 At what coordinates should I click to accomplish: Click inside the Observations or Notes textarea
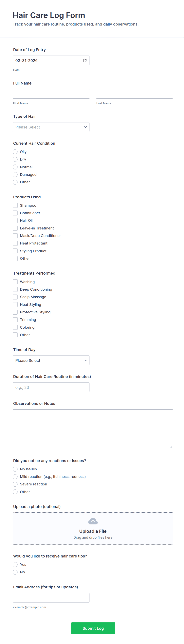tap(93, 429)
